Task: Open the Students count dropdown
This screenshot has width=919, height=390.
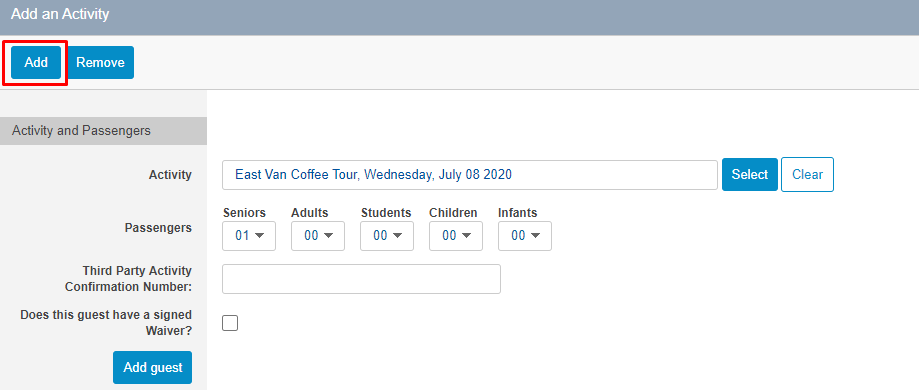Action: (x=387, y=236)
